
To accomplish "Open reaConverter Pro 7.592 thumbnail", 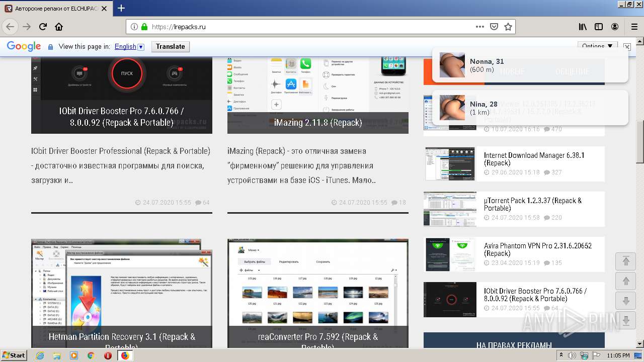I will tap(318, 294).
